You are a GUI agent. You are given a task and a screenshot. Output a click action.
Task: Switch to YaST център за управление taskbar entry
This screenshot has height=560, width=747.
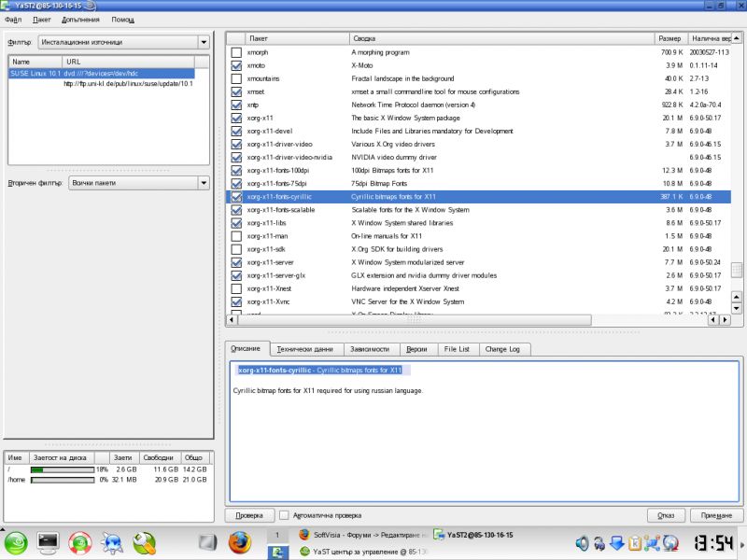pyautogui.click(x=362, y=552)
